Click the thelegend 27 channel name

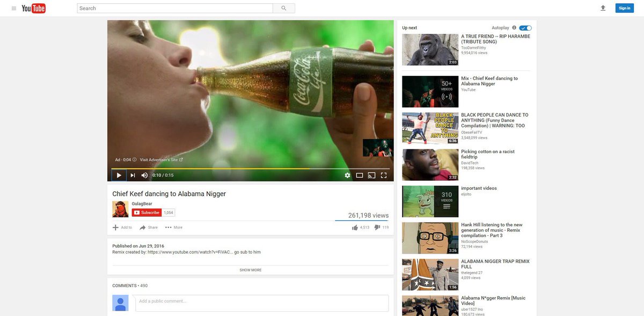[x=472, y=272]
